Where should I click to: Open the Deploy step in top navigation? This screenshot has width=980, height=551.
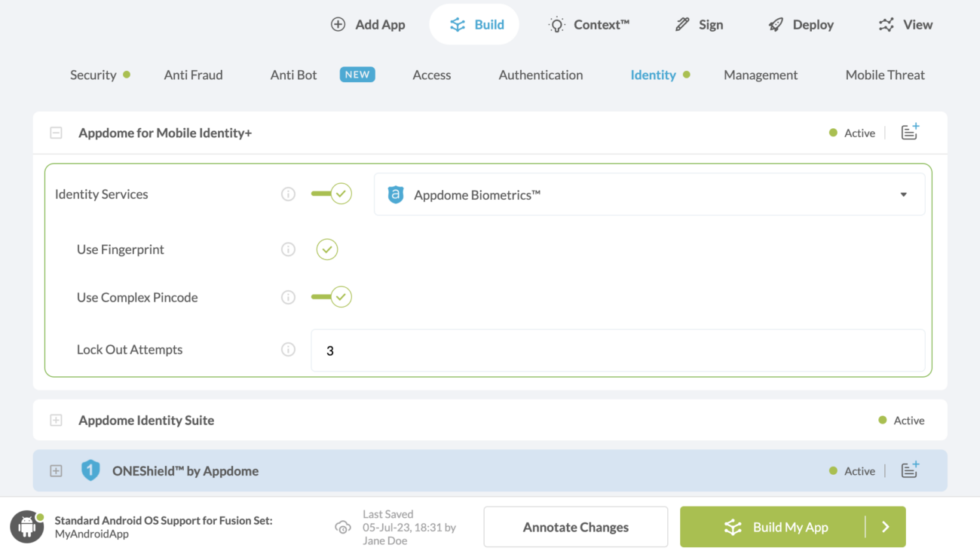pyautogui.click(x=801, y=25)
